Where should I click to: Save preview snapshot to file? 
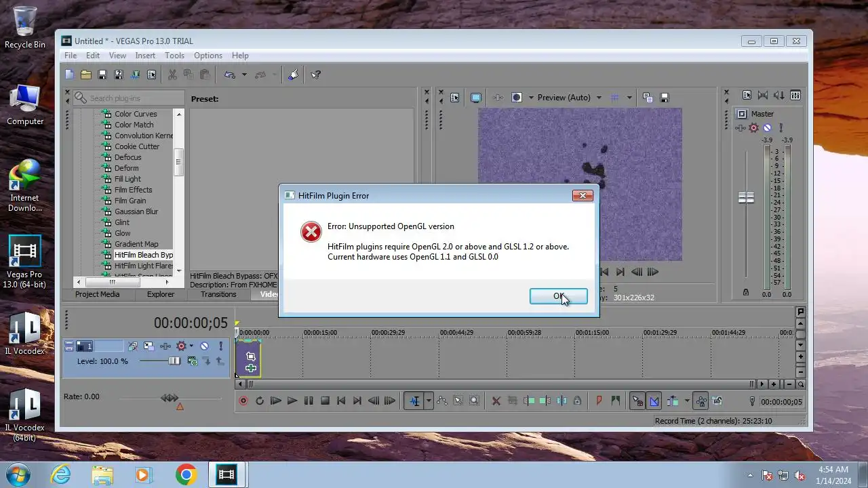[665, 98]
